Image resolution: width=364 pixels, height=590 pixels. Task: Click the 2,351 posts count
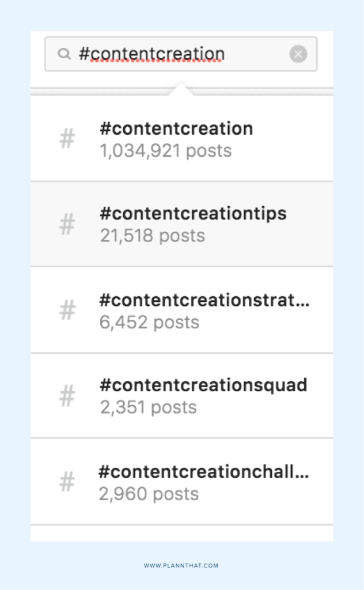149,407
